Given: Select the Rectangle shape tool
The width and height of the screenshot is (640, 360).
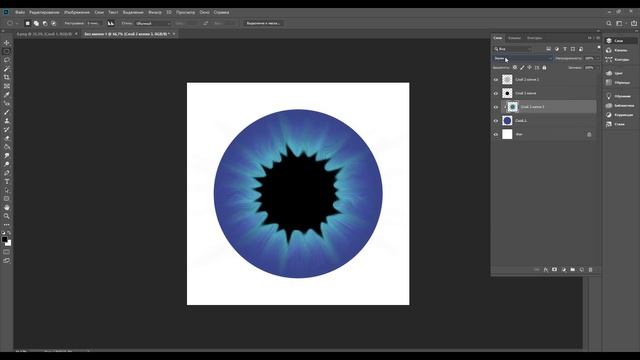Looking at the screenshot, I should [7, 199].
